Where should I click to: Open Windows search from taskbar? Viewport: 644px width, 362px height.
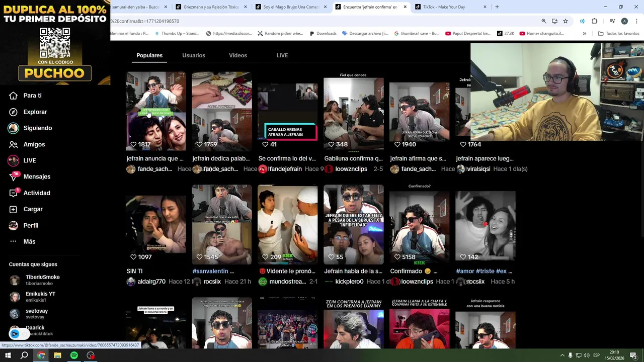pyautogui.click(x=24, y=355)
